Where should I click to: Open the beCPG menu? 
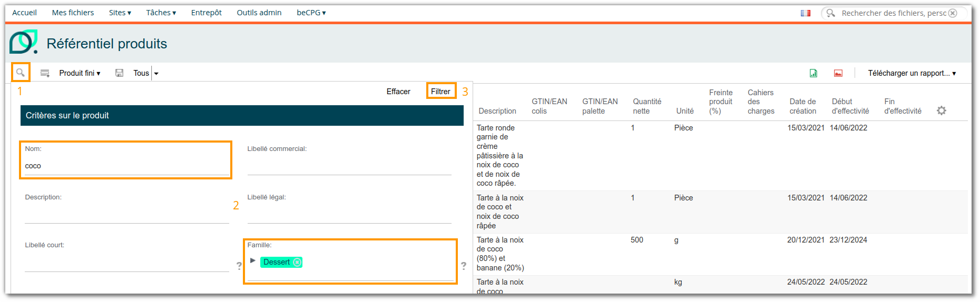(x=311, y=13)
